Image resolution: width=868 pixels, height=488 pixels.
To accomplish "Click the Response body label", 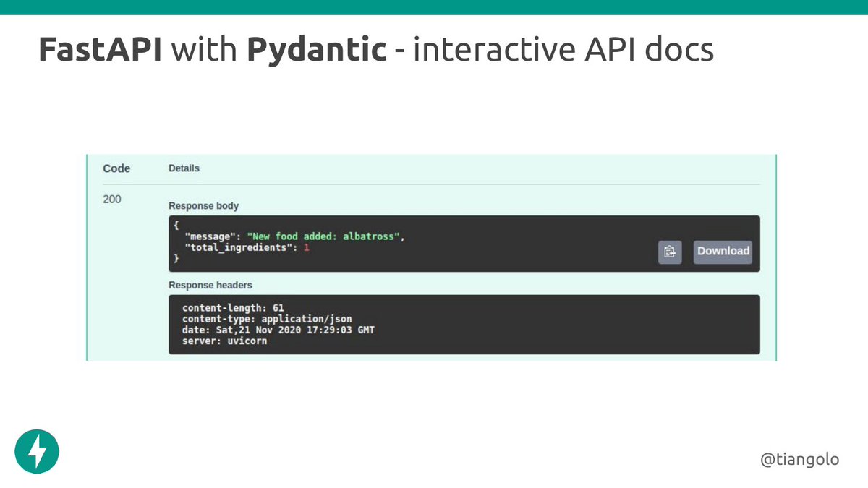I will tap(203, 206).
